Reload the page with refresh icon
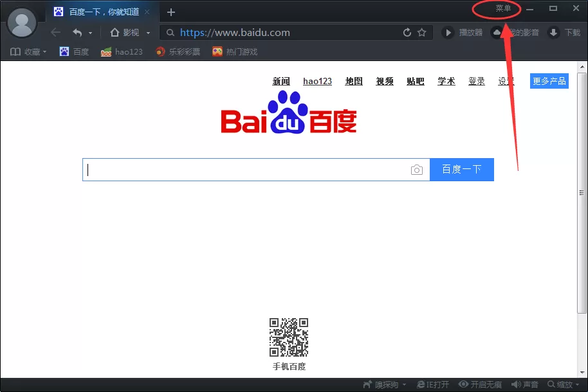This screenshot has width=588, height=392. (x=407, y=33)
